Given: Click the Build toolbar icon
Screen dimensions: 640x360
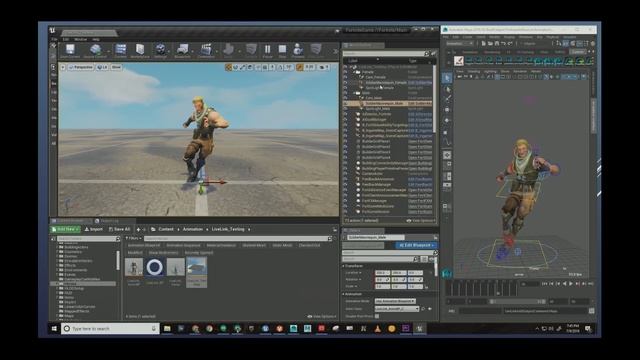Looking at the screenshot, I should [x=229, y=51].
